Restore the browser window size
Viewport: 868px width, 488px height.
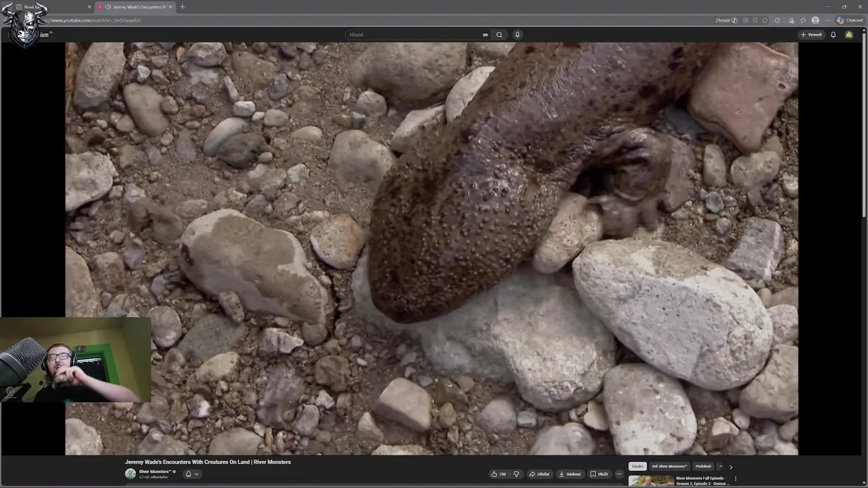pos(844,7)
